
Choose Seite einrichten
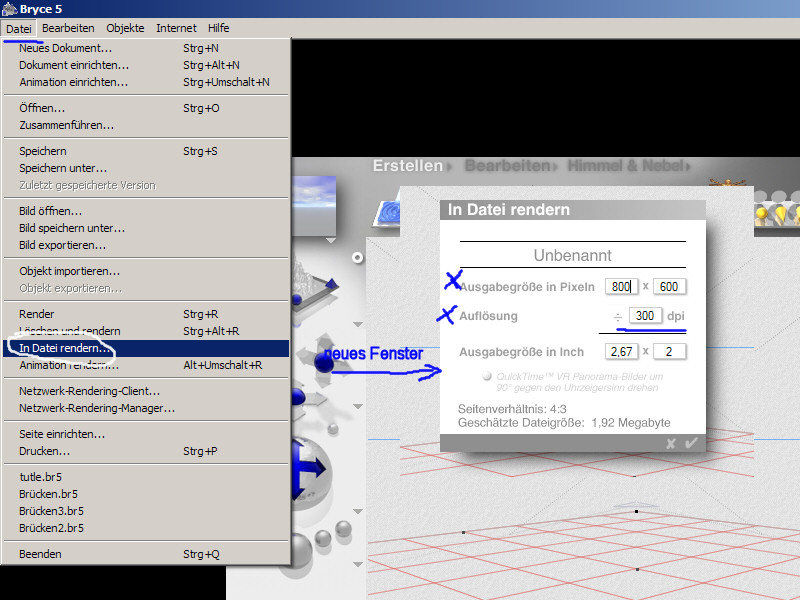click(146, 434)
